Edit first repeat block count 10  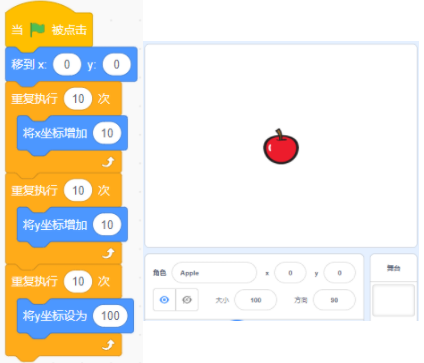coord(78,99)
